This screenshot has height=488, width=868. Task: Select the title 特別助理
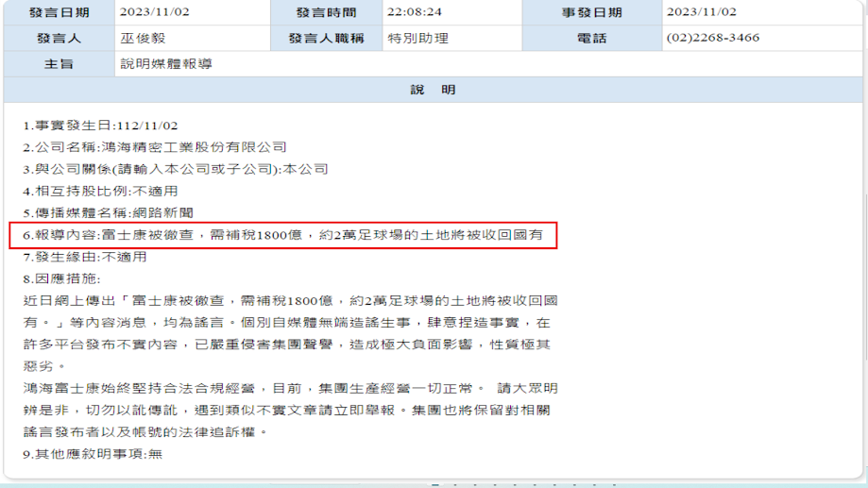coord(418,38)
